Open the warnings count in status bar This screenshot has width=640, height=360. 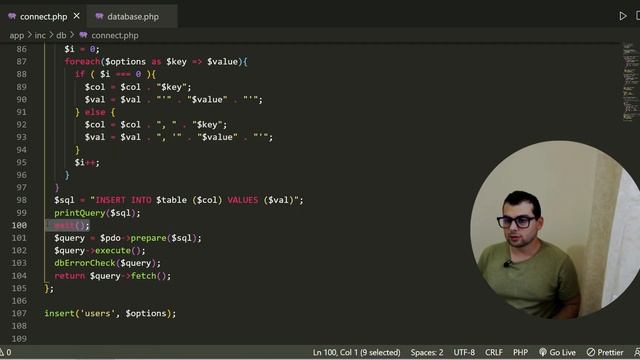tap(5, 352)
